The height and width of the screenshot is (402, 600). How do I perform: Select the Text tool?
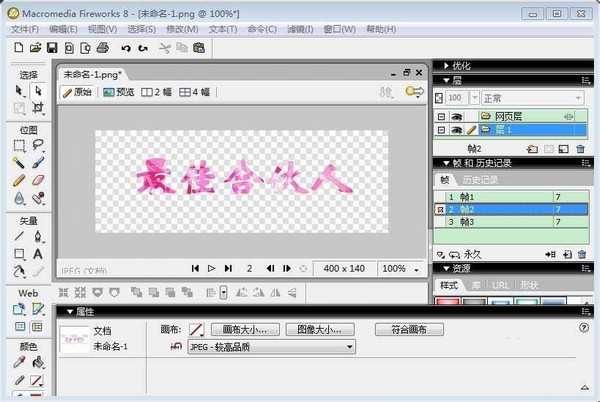point(38,254)
